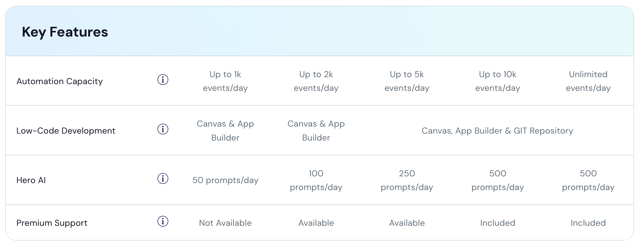Click the Up to 1k events/day cell
This screenshot has height=243, width=644.
(225, 81)
